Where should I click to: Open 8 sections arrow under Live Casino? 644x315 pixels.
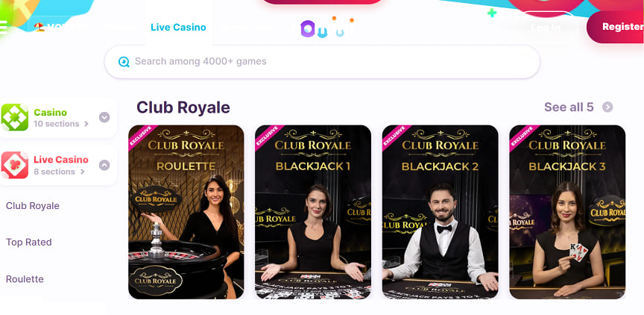click(83, 172)
